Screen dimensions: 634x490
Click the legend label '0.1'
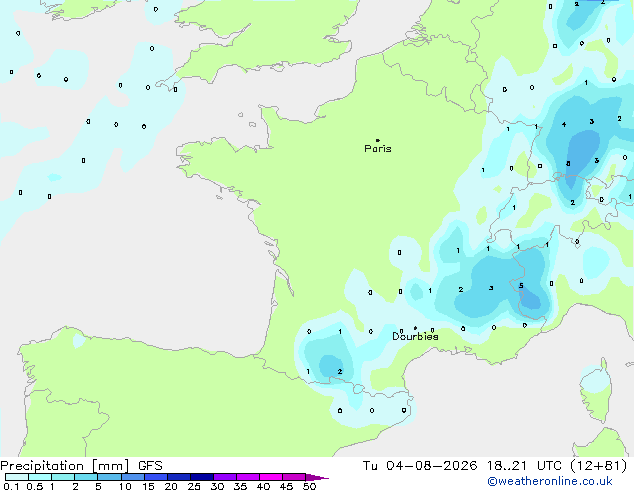tap(11, 486)
